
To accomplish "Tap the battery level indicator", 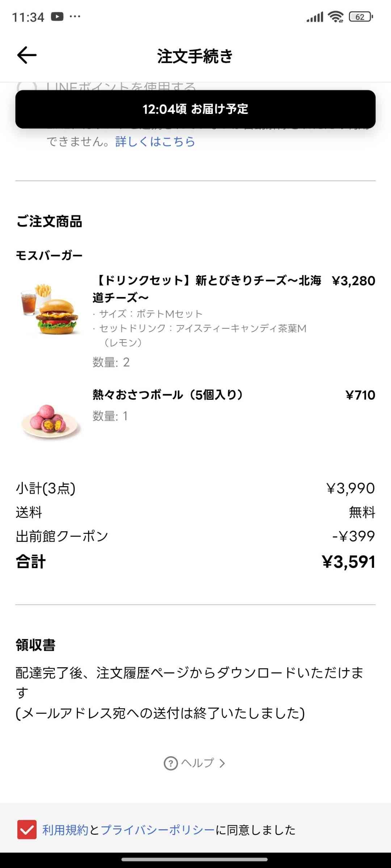I will [361, 17].
